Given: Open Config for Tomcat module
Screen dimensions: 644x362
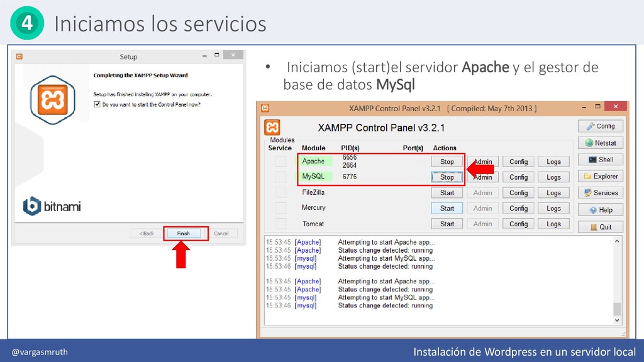Looking at the screenshot, I should pyautogui.click(x=518, y=224).
